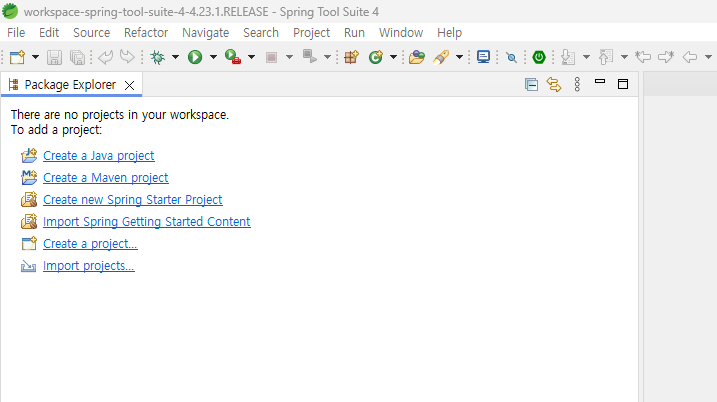Close the Package Explorer tab
717x402 pixels.
point(129,85)
